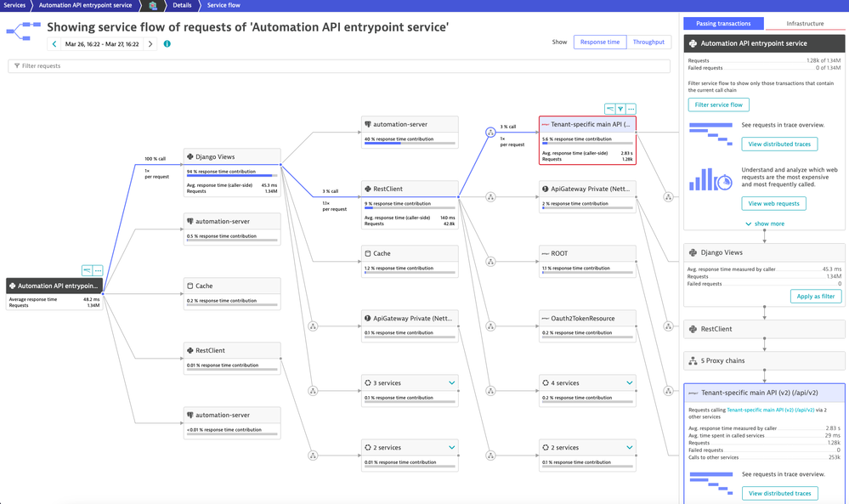Viewport: 849px width, 504px height.
Task: Expand 'show more' in the side panel
Action: click(765, 224)
